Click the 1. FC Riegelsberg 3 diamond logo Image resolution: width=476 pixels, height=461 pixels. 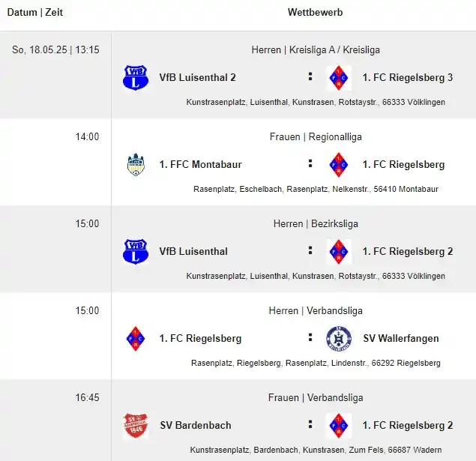[x=339, y=78]
